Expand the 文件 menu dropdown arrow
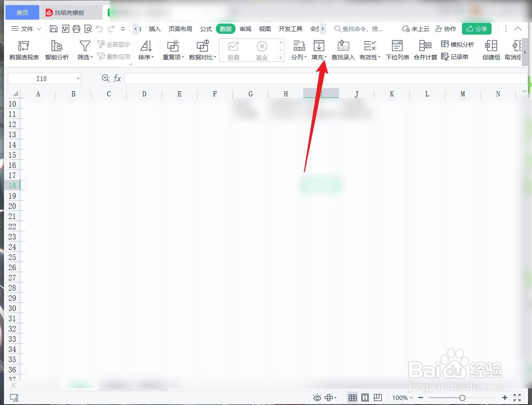 coord(39,29)
